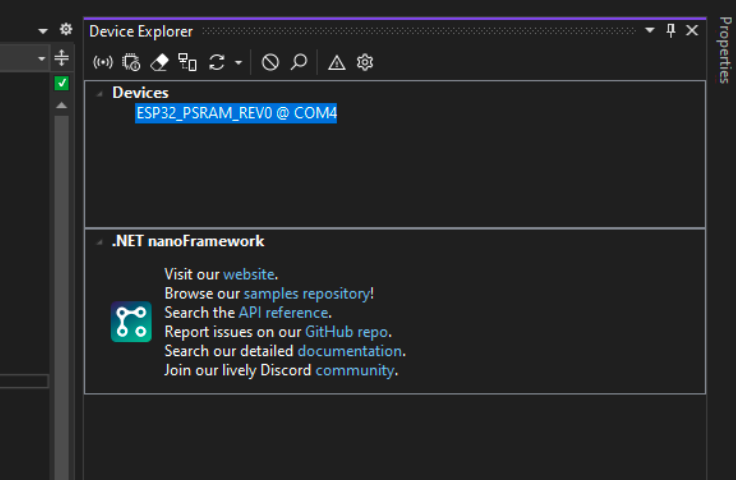
Task: Click the .NET nanoFramework heading text
Action: pyautogui.click(x=188, y=241)
